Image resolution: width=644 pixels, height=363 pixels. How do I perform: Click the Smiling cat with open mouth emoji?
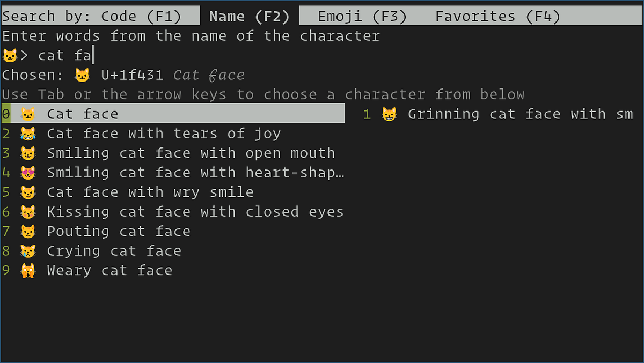[x=27, y=153]
